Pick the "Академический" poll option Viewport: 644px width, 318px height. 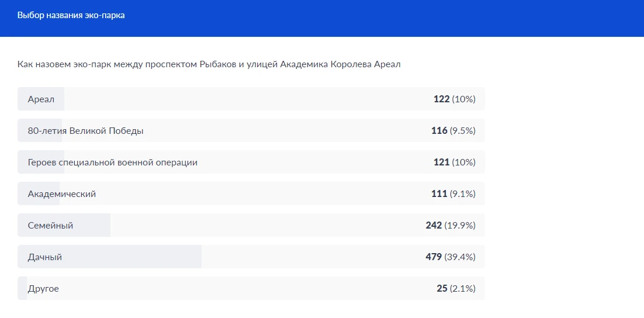pos(61,194)
